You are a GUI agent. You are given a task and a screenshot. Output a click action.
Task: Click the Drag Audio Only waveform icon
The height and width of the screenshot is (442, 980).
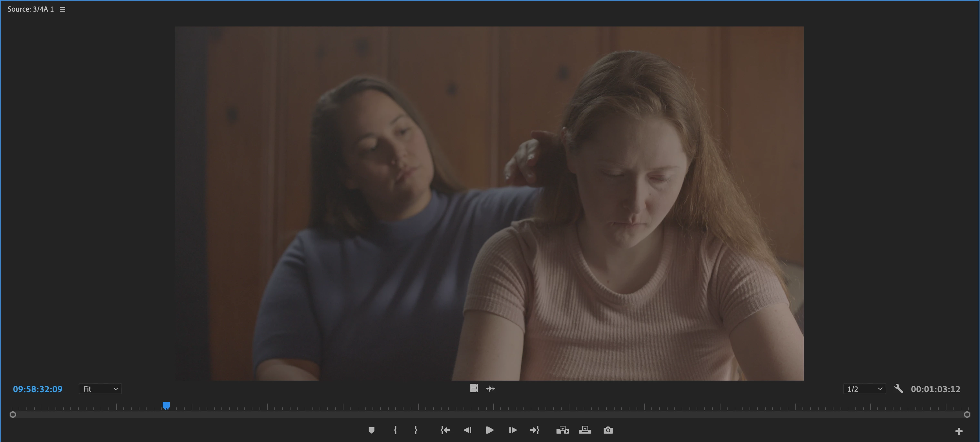pos(490,389)
